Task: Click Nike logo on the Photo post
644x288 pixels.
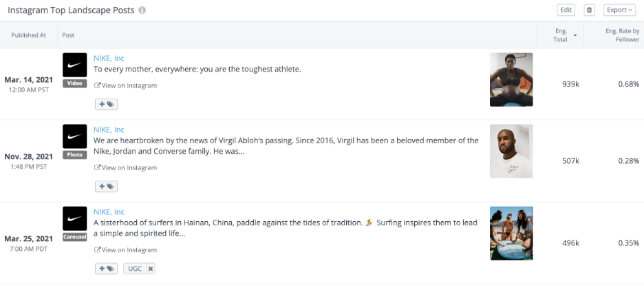Action: pos(75,136)
